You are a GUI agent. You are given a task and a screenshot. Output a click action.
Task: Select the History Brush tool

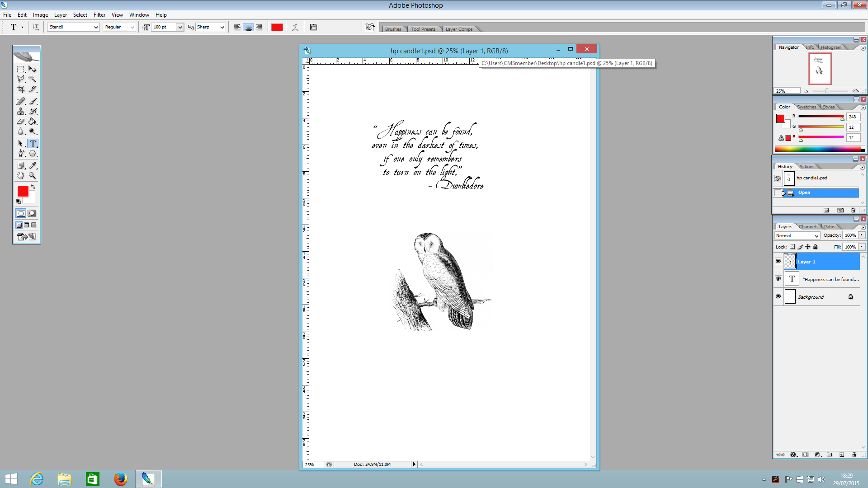[33, 111]
